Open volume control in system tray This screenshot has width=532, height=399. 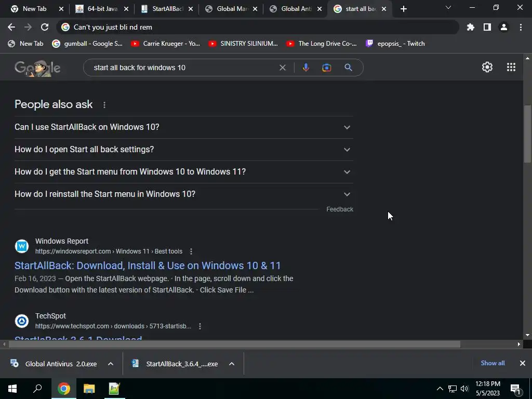[464, 389]
